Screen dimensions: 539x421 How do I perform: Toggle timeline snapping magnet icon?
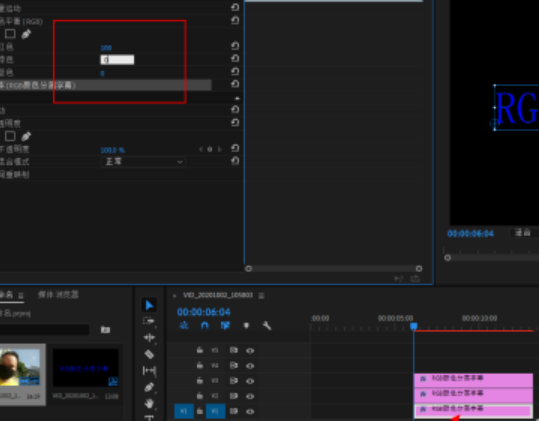coord(205,325)
